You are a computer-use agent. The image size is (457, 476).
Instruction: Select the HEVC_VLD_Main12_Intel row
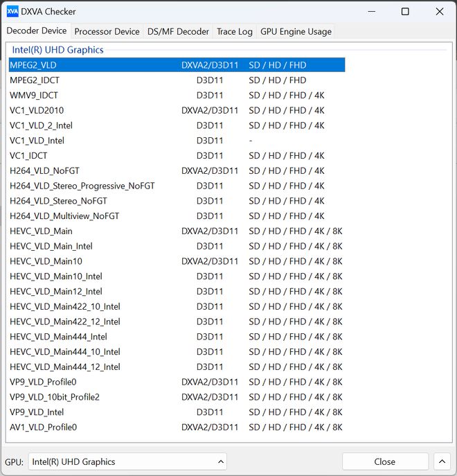click(x=177, y=292)
